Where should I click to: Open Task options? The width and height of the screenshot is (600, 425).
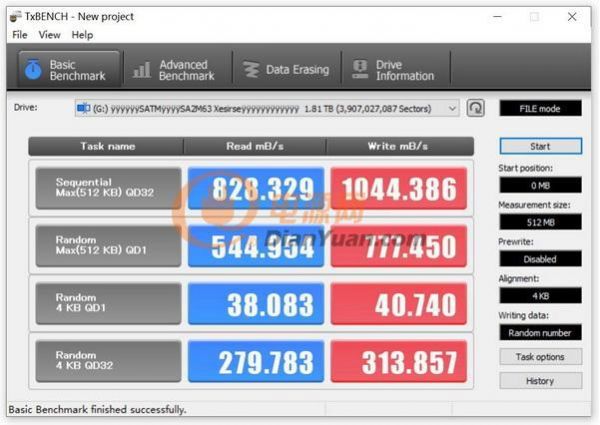540,357
